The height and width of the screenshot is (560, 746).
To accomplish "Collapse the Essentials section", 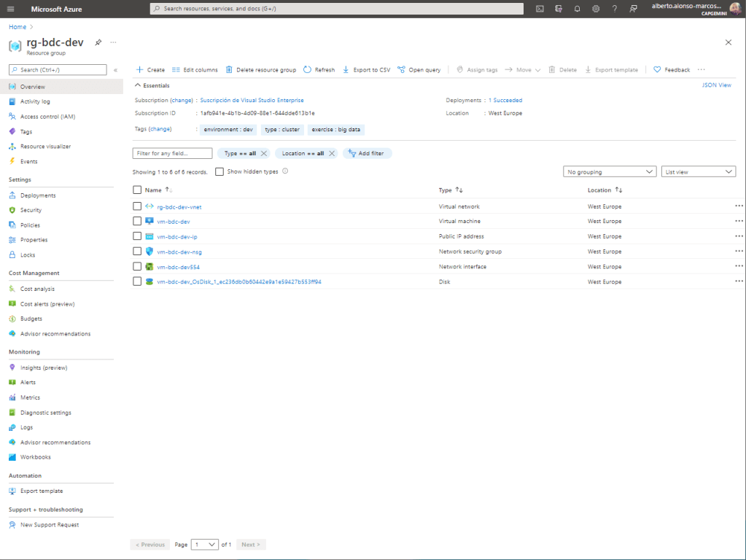I will [139, 85].
